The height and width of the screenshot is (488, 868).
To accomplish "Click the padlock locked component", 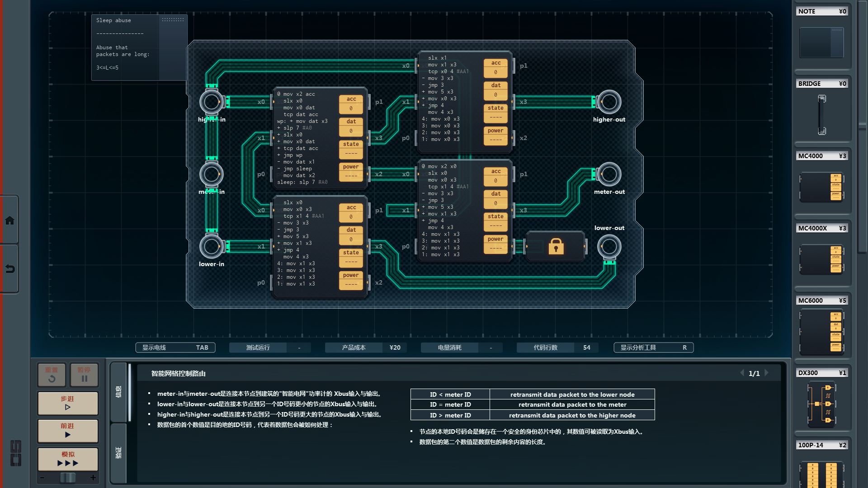I will pos(556,246).
